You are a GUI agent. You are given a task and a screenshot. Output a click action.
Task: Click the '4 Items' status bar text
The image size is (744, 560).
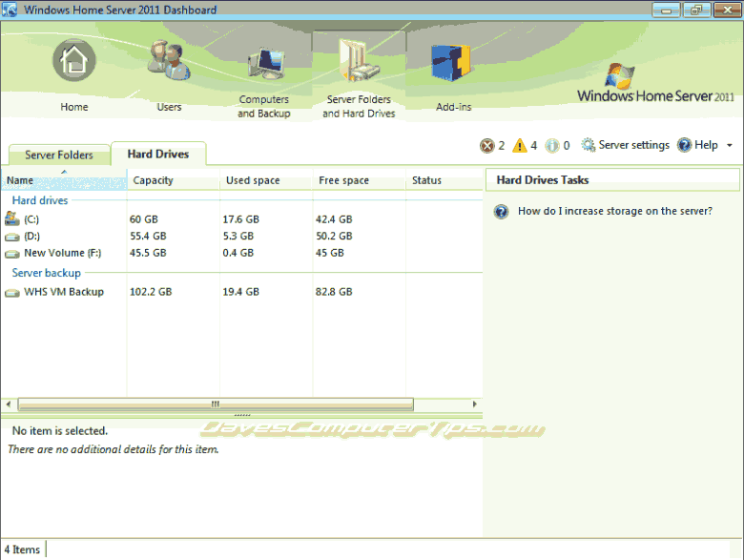pos(22,550)
